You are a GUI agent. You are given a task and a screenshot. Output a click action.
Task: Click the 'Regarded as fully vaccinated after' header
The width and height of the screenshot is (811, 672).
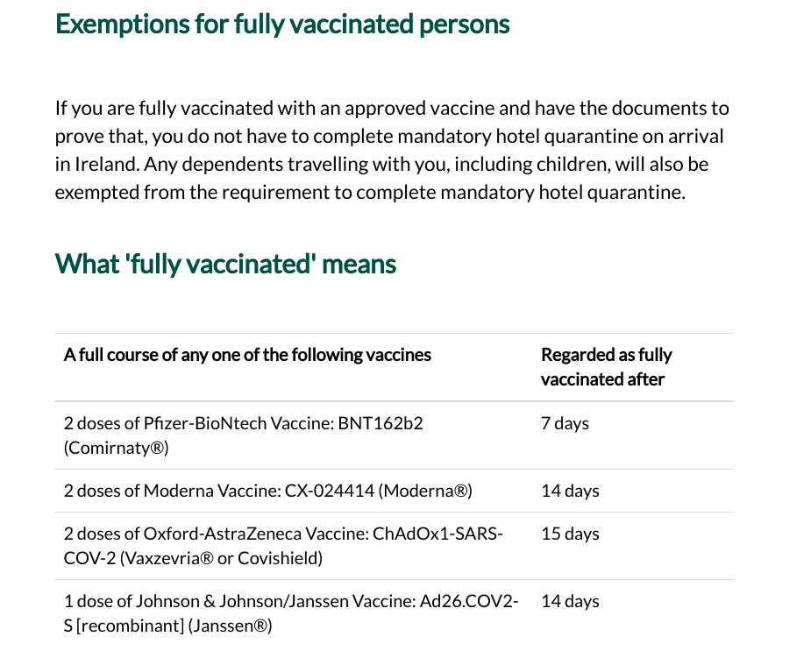pyautogui.click(x=606, y=367)
